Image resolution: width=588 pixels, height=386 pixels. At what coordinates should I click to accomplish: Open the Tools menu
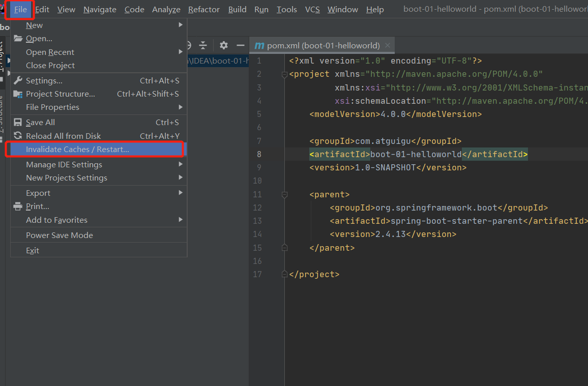coord(286,9)
